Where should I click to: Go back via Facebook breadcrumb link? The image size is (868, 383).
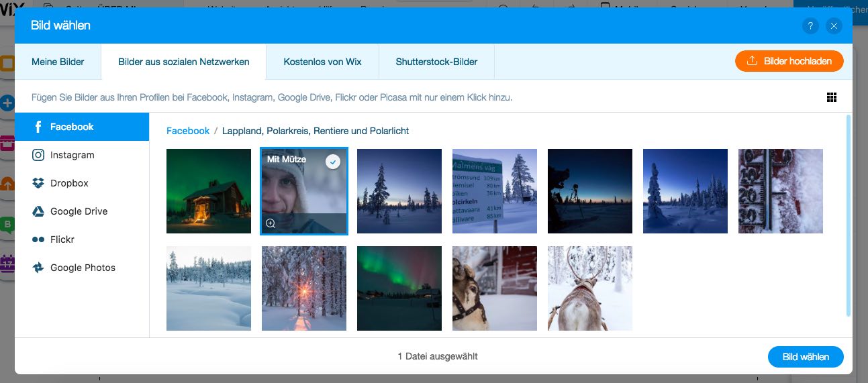(x=188, y=131)
